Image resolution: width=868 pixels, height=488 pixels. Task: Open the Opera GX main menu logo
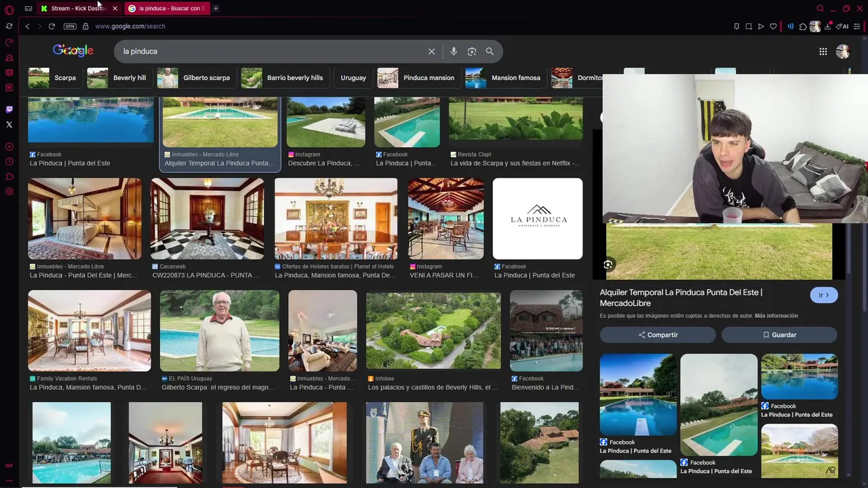pos(9,9)
